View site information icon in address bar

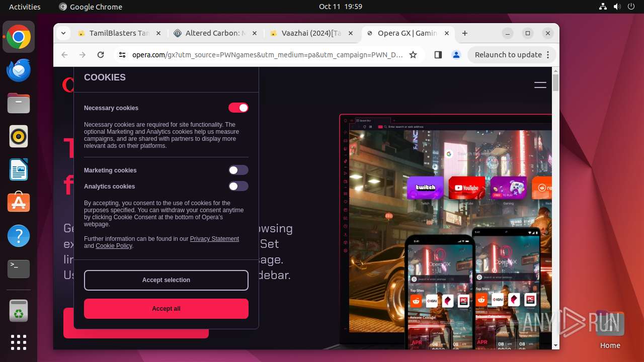[122, 55]
